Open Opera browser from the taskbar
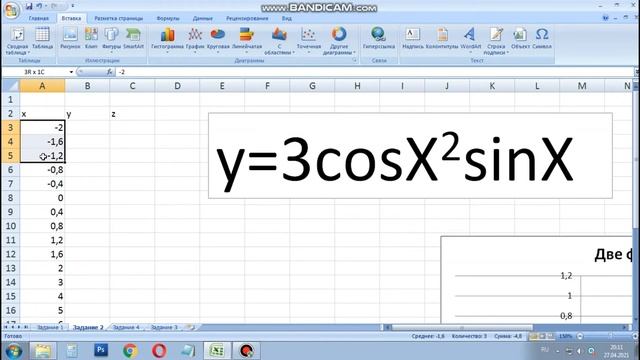Image resolution: width=640 pixels, height=360 pixels. pyautogui.click(x=159, y=351)
